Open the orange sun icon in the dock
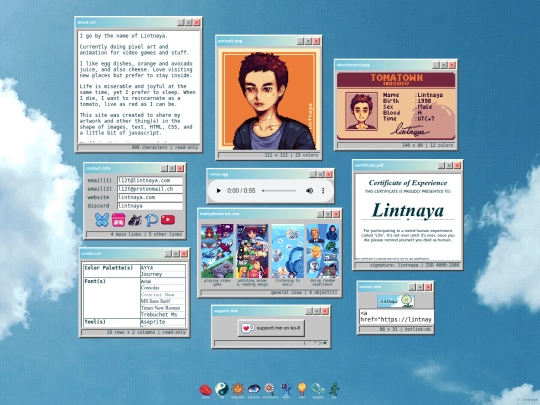540x405 pixels. point(238,389)
